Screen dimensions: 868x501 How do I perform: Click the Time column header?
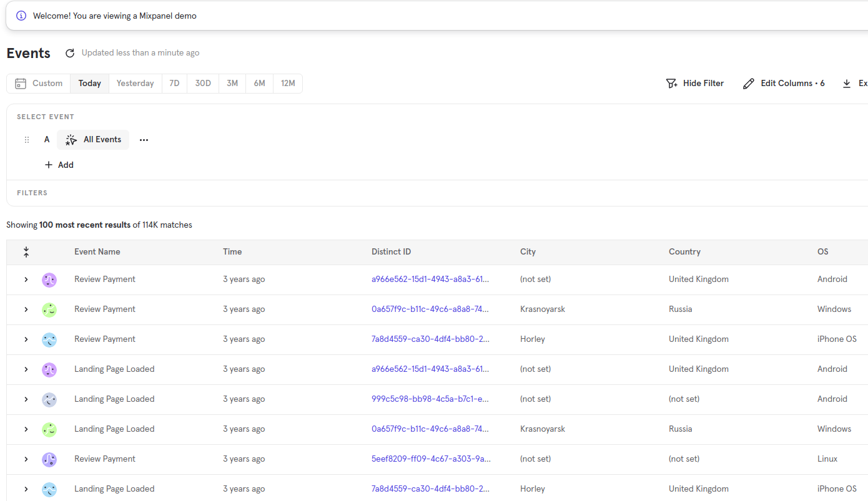pyautogui.click(x=232, y=252)
